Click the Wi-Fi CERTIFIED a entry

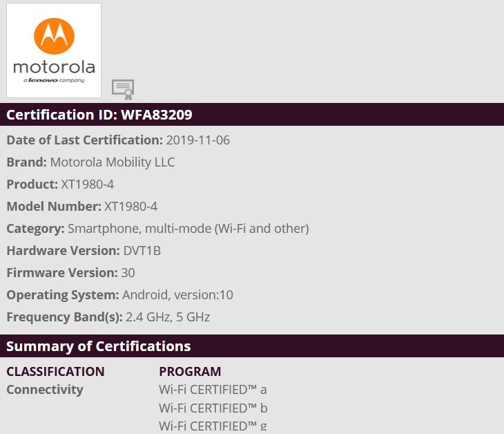point(213,390)
